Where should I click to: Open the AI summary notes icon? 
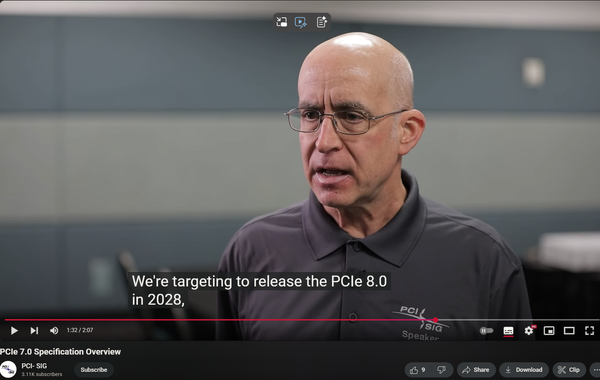[x=321, y=22]
